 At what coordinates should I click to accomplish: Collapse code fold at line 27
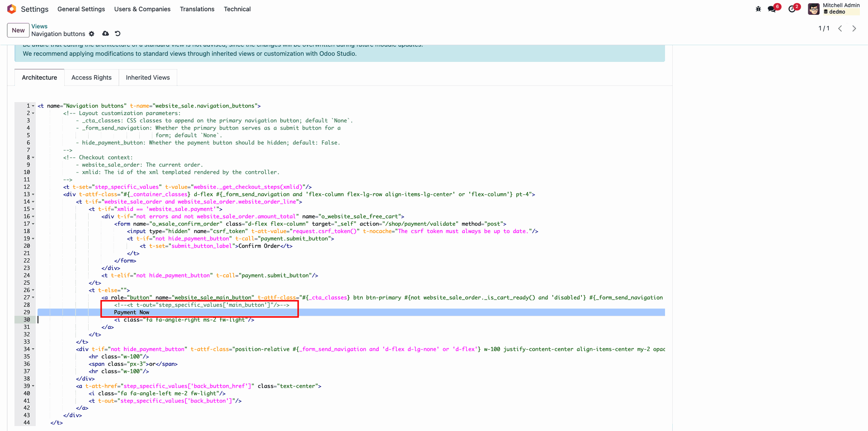(33, 298)
